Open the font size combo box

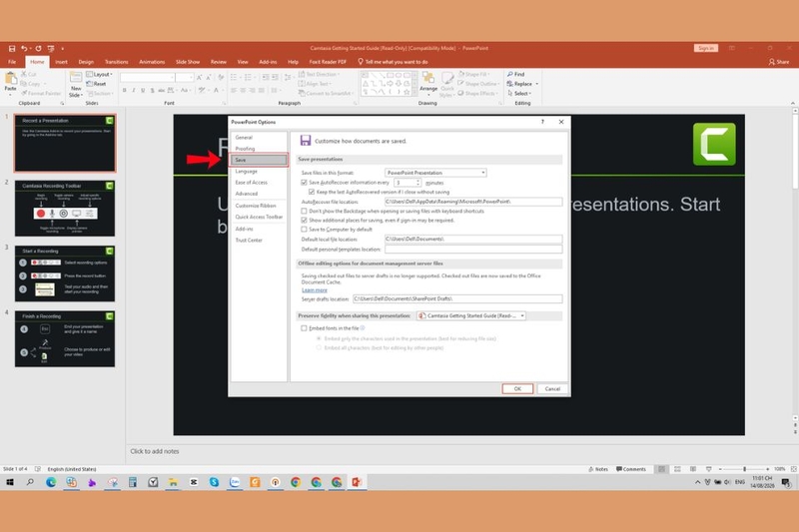coord(185,78)
